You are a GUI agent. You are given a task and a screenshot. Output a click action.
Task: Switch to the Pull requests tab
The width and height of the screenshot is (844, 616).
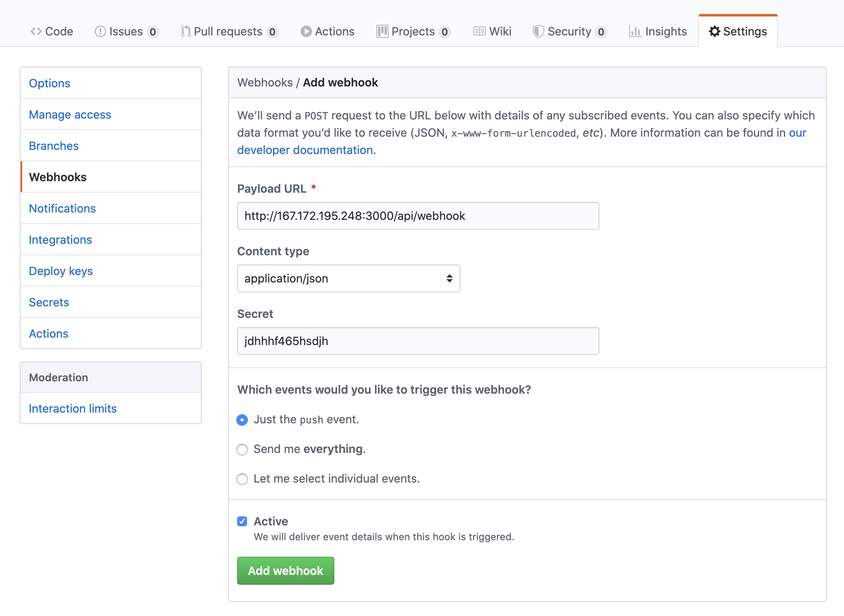[x=230, y=31]
